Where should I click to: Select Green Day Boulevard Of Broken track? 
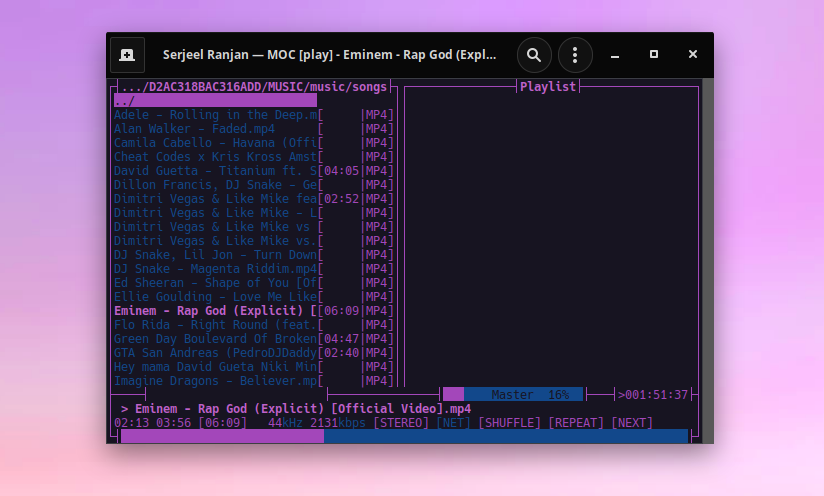point(254,339)
